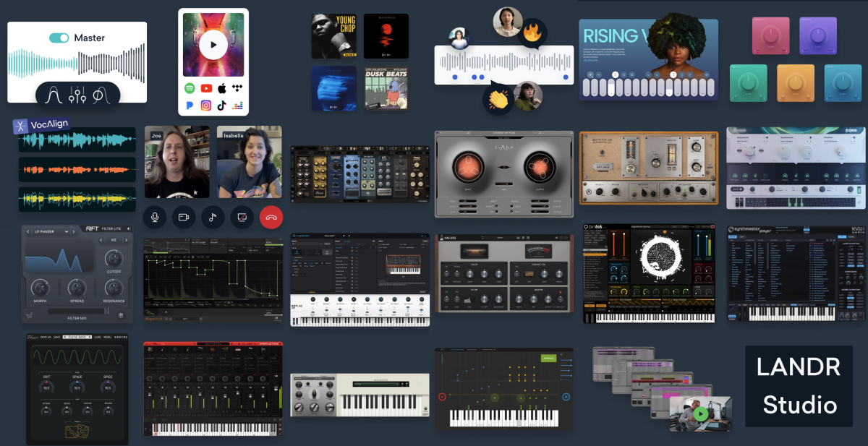Click the Pandora icon
Image resolution: width=868 pixels, height=446 pixels.
(x=190, y=106)
